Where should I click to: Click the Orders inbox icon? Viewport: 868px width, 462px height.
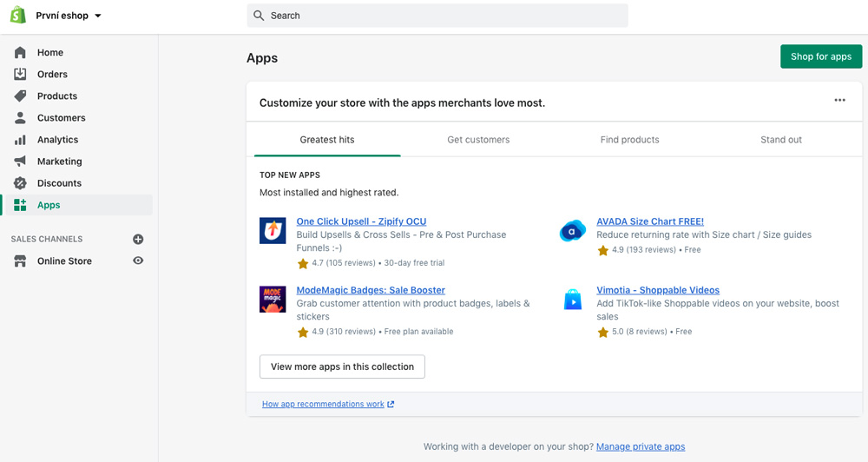click(x=20, y=74)
